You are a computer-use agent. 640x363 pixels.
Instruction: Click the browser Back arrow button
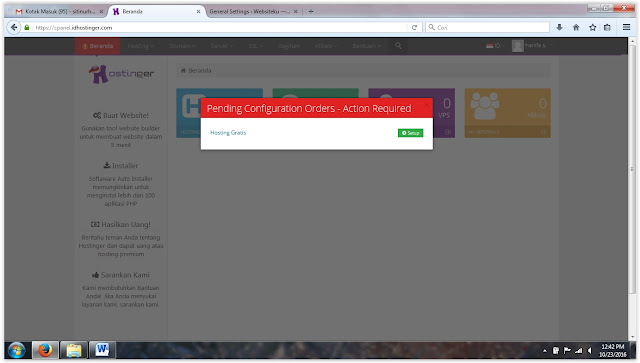(x=14, y=27)
